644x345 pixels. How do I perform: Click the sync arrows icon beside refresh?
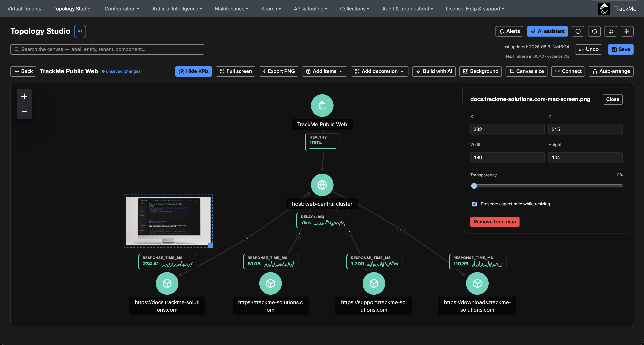[x=611, y=31]
